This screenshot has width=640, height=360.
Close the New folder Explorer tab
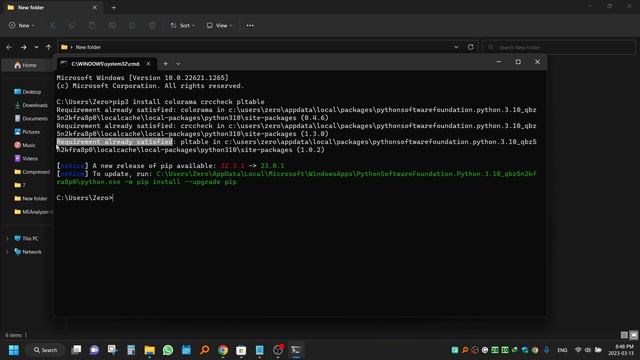pos(95,7)
